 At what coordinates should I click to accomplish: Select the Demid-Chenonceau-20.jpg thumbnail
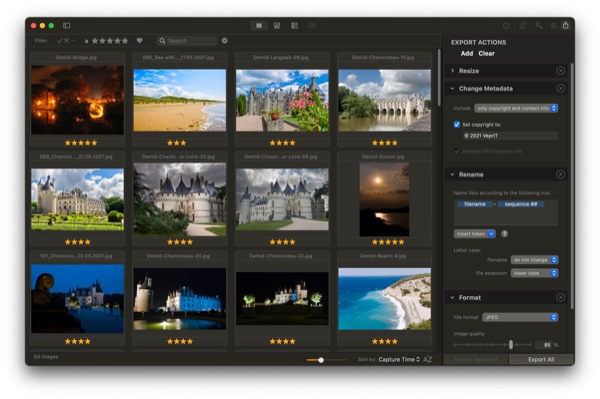click(179, 299)
